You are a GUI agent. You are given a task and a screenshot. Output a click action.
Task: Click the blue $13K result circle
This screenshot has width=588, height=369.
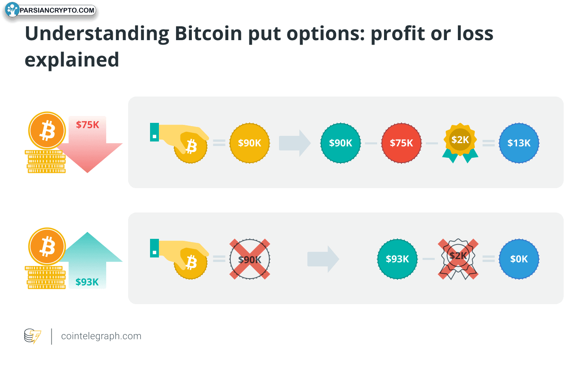519,143
